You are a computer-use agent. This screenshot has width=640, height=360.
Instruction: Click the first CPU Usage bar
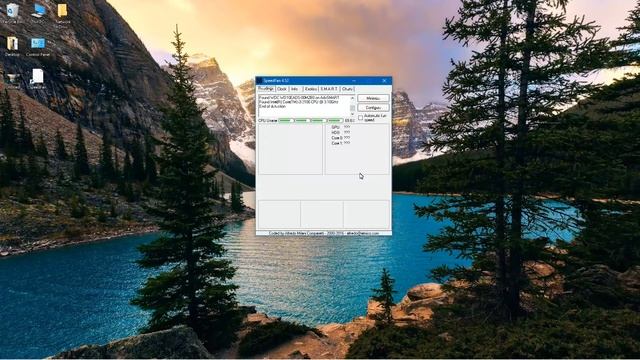click(x=286, y=121)
